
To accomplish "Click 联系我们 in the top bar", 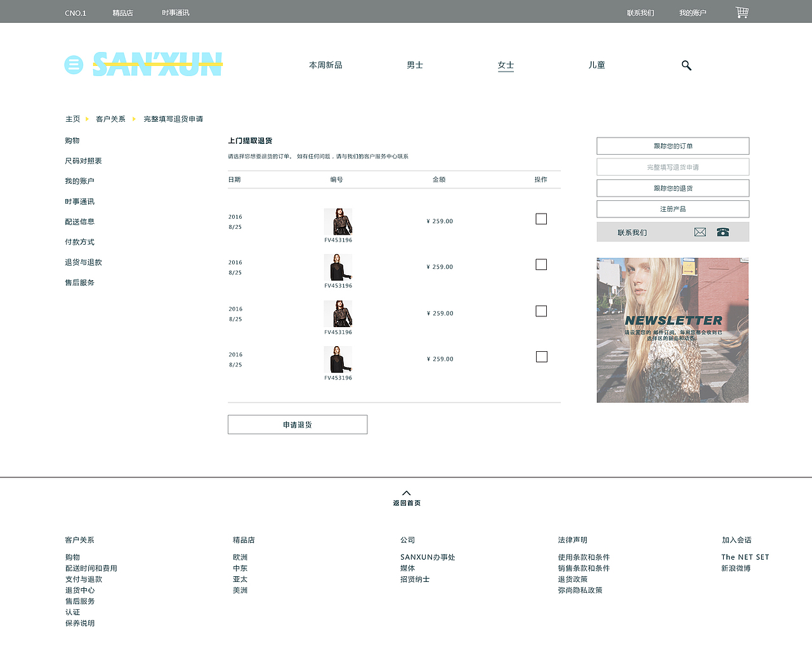I will [640, 13].
